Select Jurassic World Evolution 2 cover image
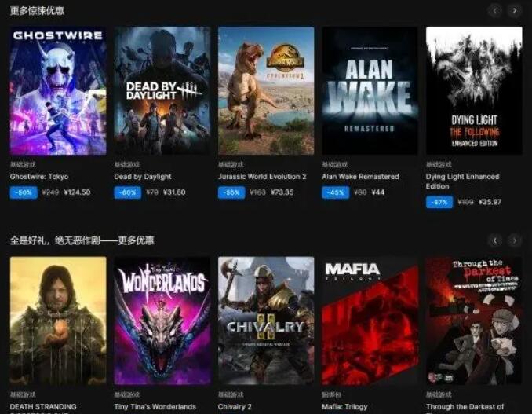 point(266,90)
